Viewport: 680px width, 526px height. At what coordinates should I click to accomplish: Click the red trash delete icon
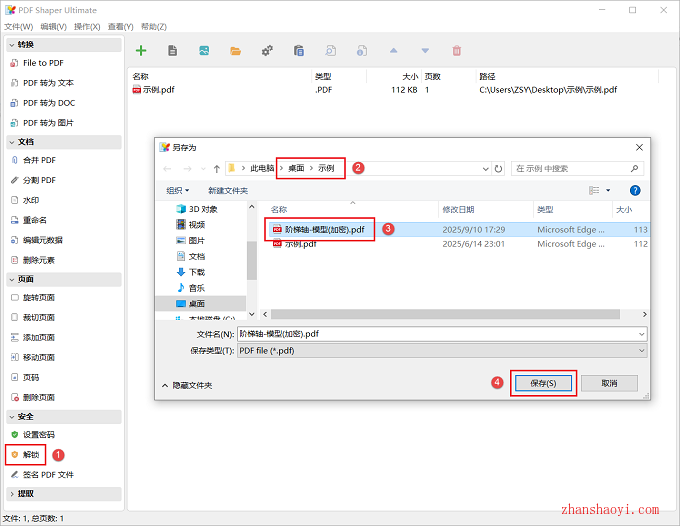(457, 51)
